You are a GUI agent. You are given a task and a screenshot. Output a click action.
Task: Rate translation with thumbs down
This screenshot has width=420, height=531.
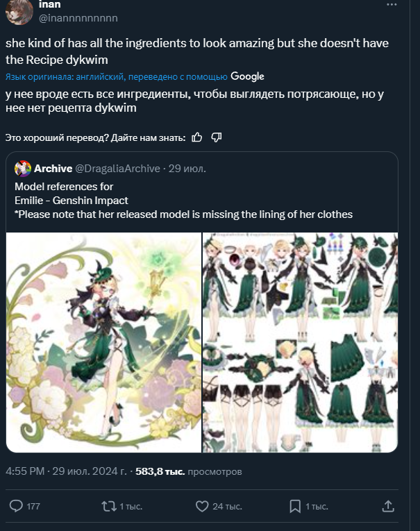point(216,137)
